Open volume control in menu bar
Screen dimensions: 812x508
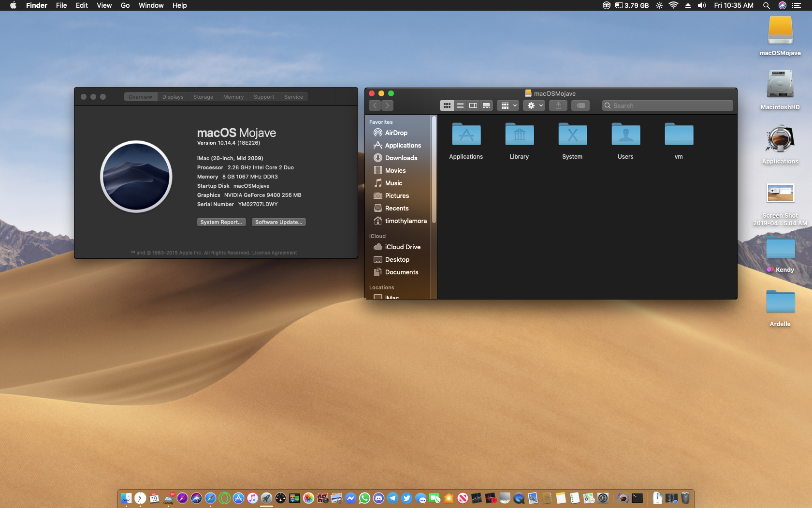click(702, 5)
